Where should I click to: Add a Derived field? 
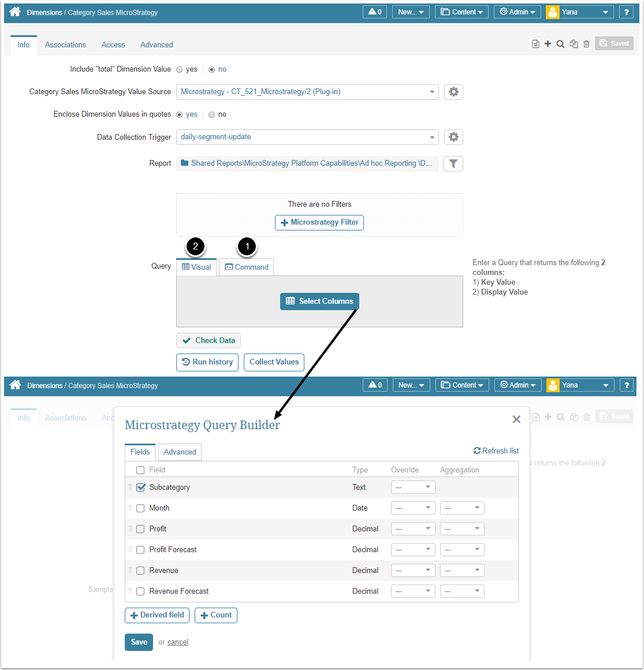pos(157,615)
